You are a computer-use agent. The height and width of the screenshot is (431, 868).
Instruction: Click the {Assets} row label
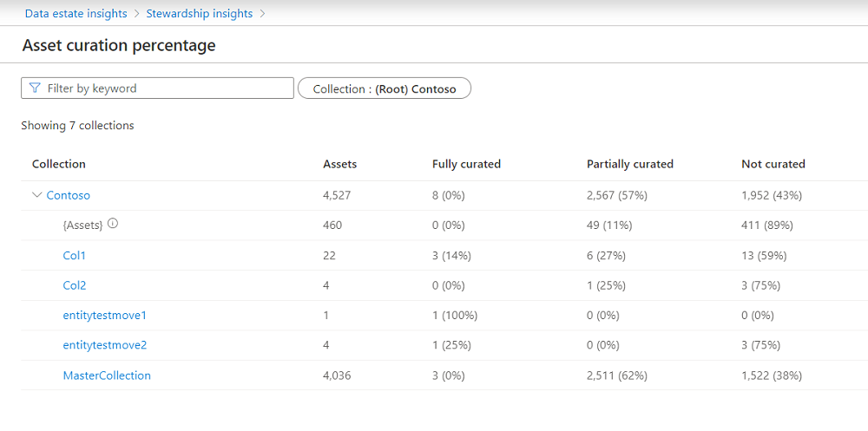(x=82, y=225)
